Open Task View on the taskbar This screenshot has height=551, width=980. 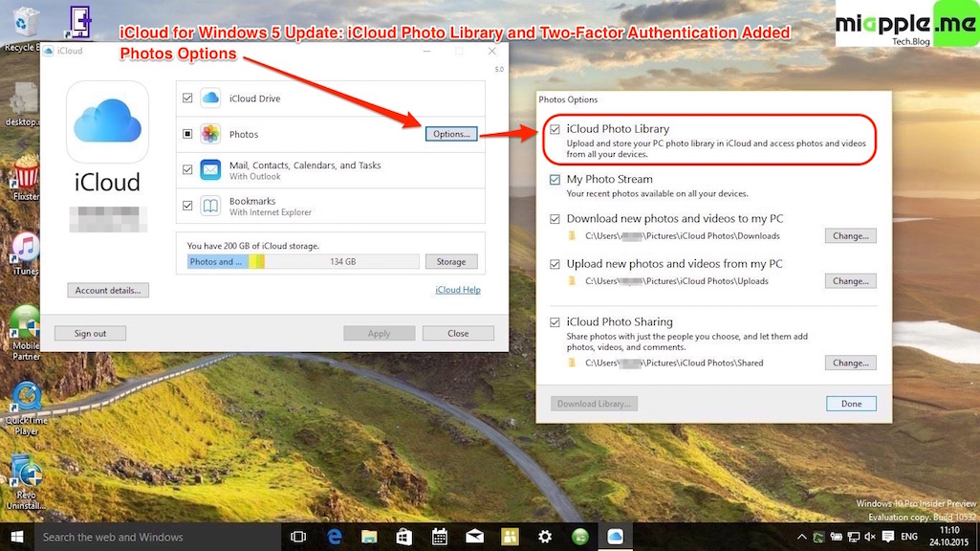(x=298, y=537)
